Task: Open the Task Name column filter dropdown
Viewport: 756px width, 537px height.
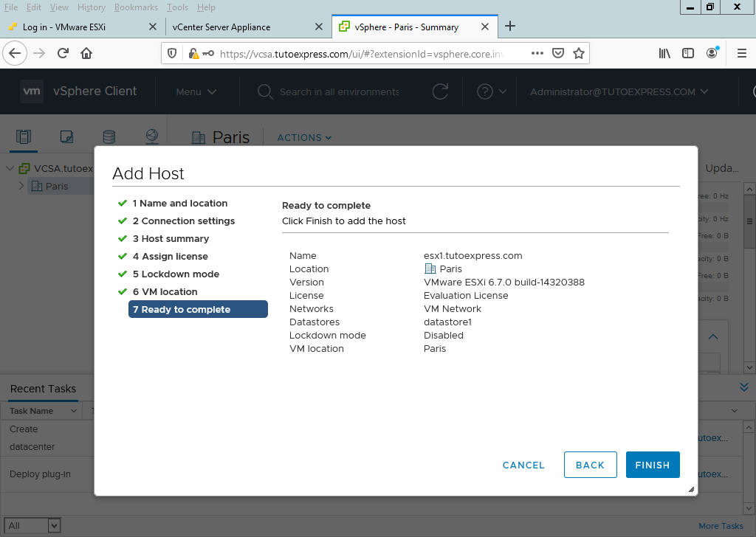Action: click(74, 411)
